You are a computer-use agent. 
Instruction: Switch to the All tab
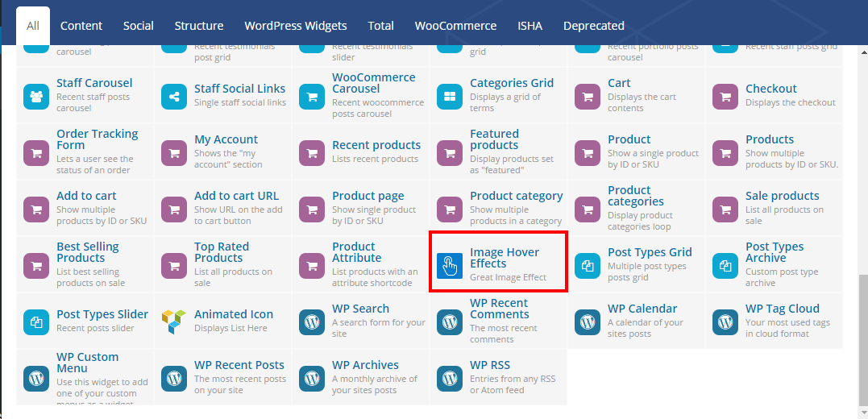coord(33,26)
